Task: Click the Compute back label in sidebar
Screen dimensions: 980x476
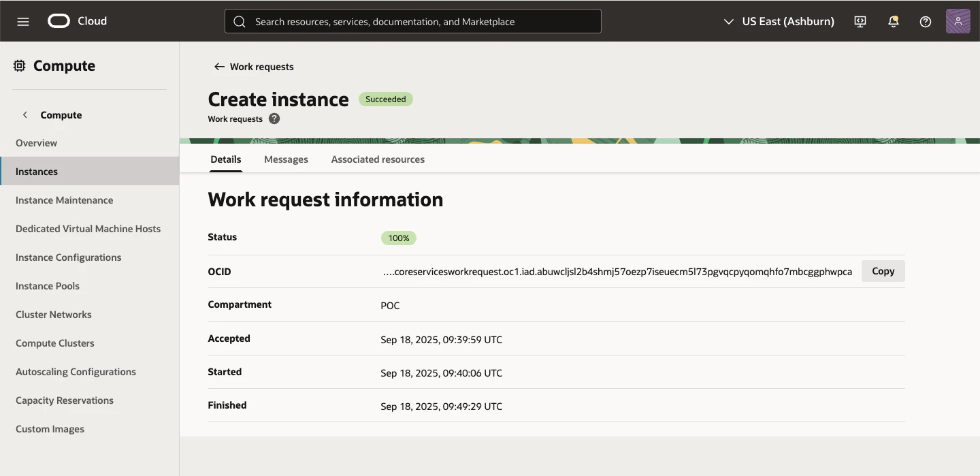Action: click(61, 115)
